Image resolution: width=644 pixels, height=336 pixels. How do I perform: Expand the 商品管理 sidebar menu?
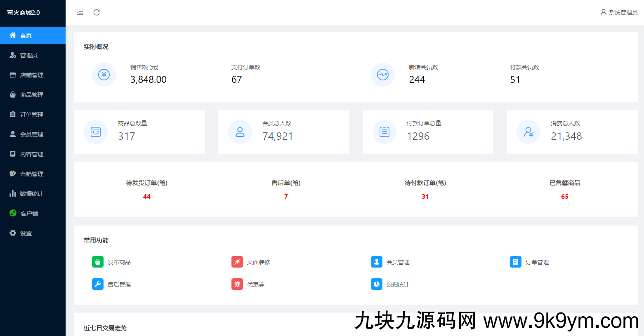pyautogui.click(x=32, y=95)
